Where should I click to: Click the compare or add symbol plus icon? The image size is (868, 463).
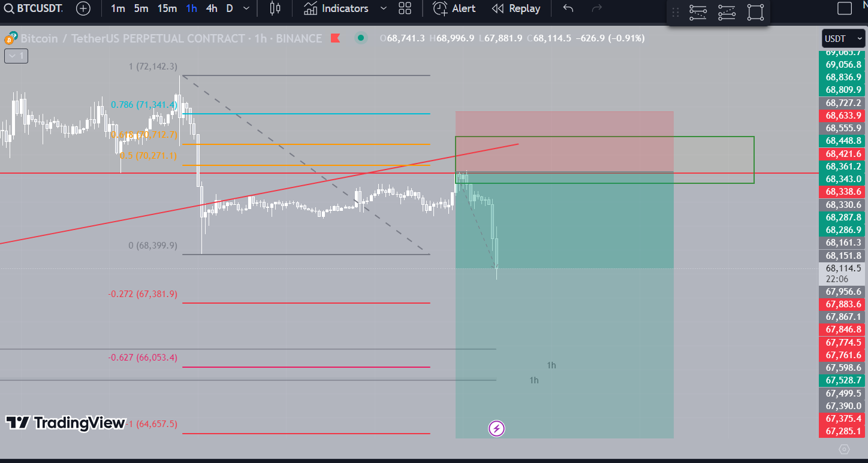[x=83, y=8]
